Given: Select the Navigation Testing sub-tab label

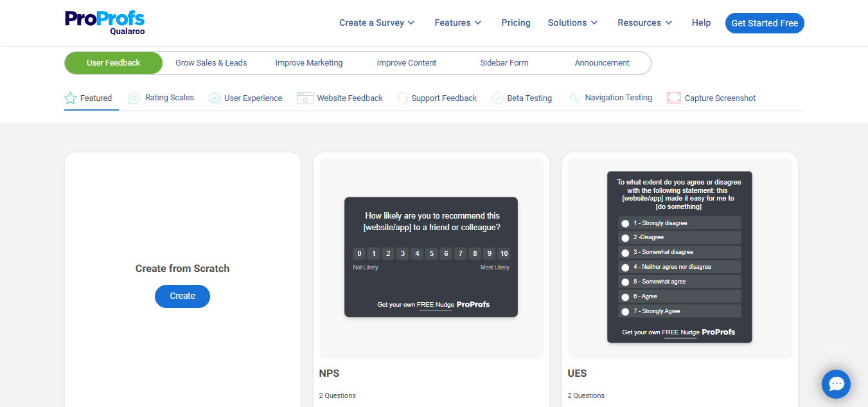Looking at the screenshot, I should pos(618,98).
